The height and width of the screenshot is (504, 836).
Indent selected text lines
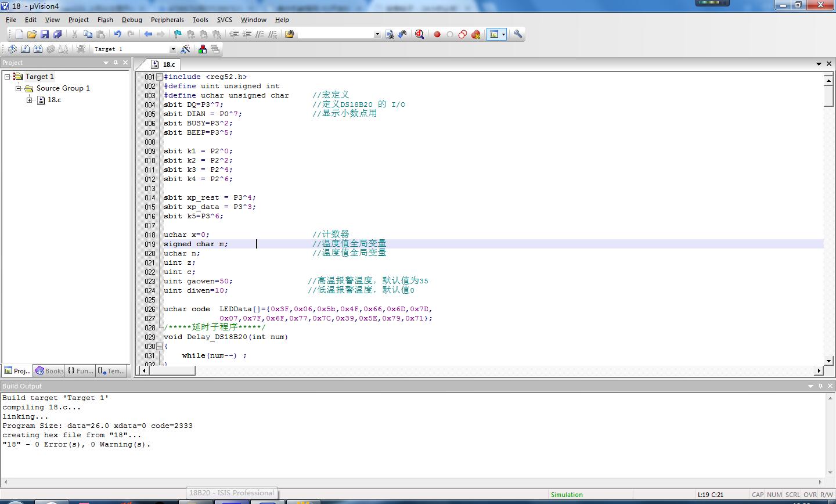(234, 34)
